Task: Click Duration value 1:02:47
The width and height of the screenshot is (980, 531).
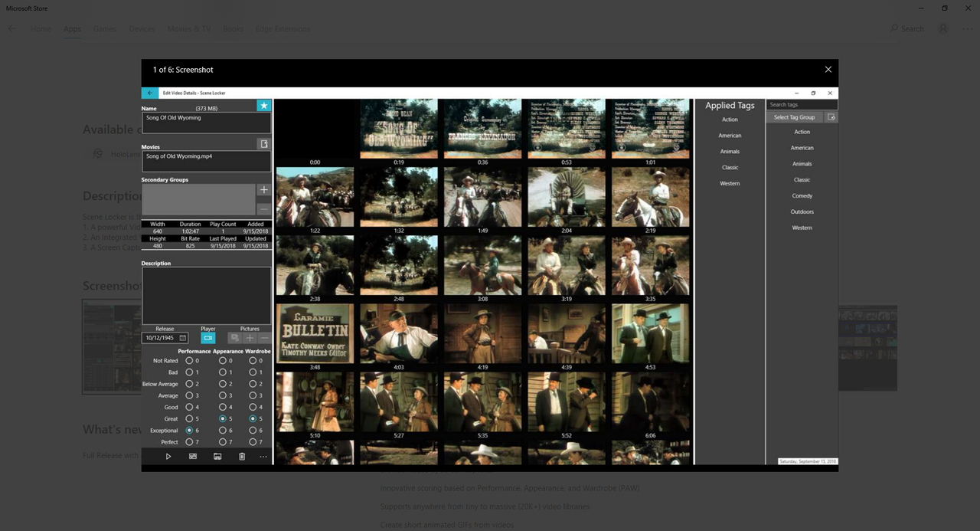Action: (190, 231)
